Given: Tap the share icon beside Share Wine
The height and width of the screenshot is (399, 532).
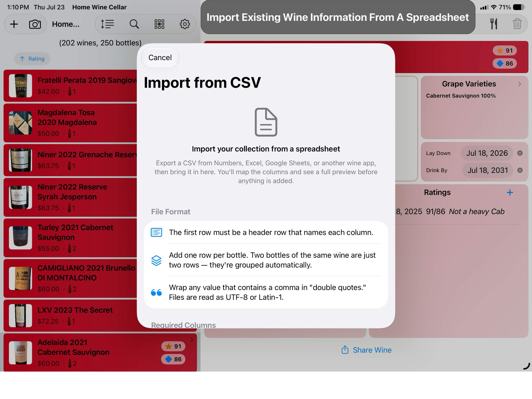Looking at the screenshot, I should (x=345, y=350).
